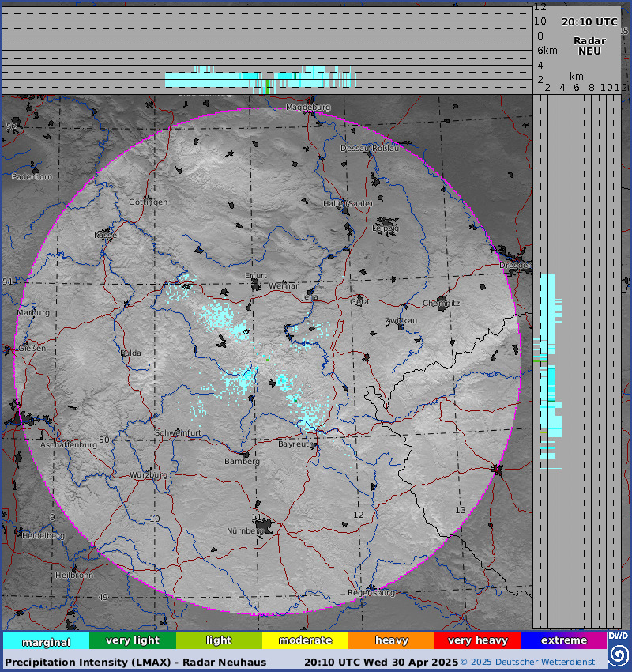Image resolution: width=632 pixels, height=672 pixels.
Task: Click the Regensburg label on the map
Action: (x=371, y=592)
